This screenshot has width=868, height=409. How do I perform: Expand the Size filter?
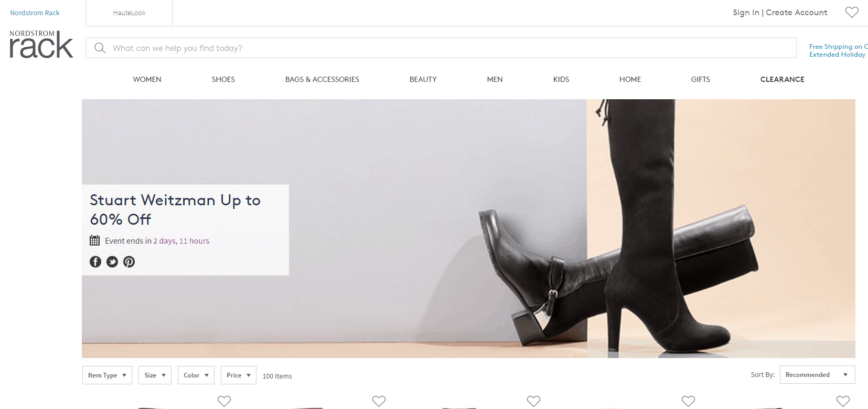155,375
